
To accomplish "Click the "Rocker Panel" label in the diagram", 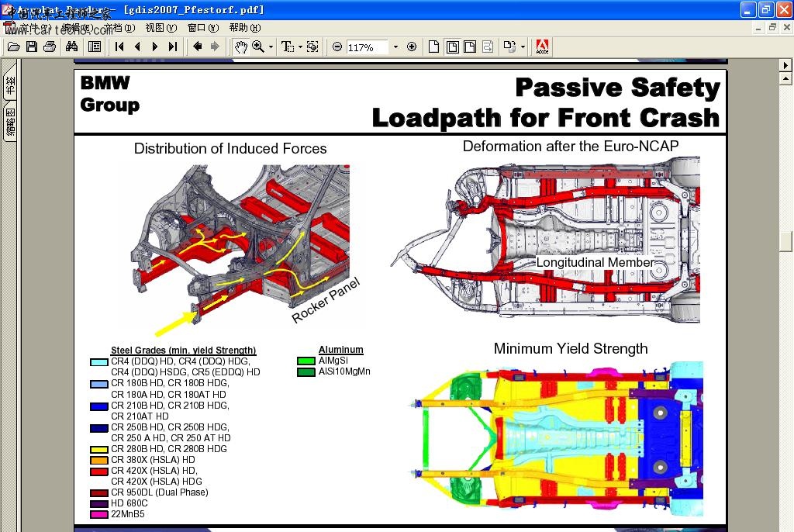I will click(x=326, y=300).
